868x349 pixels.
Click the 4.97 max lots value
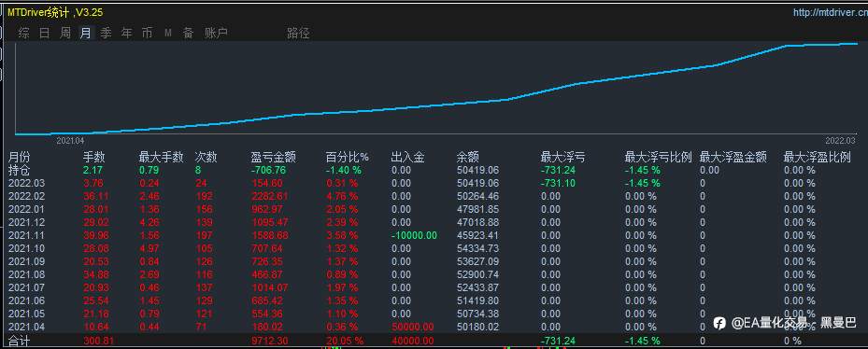(150, 248)
